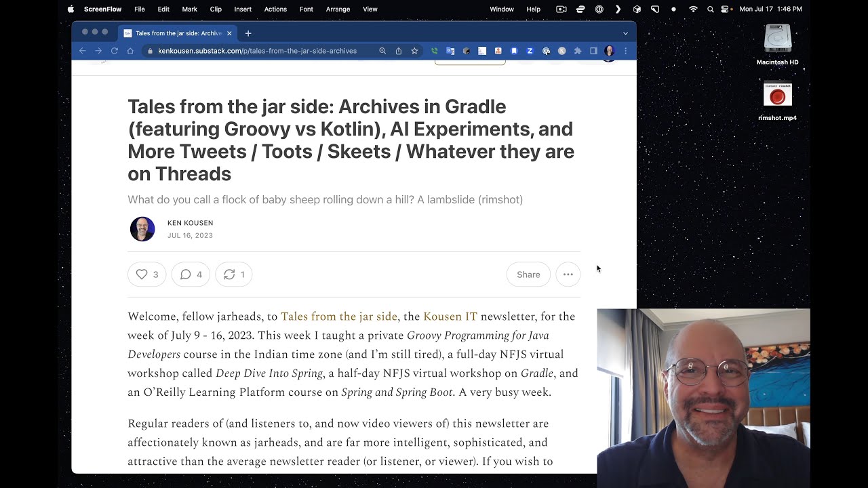Open Control Center in menu bar
Image resolution: width=868 pixels, height=488 pixels.
coord(726,9)
